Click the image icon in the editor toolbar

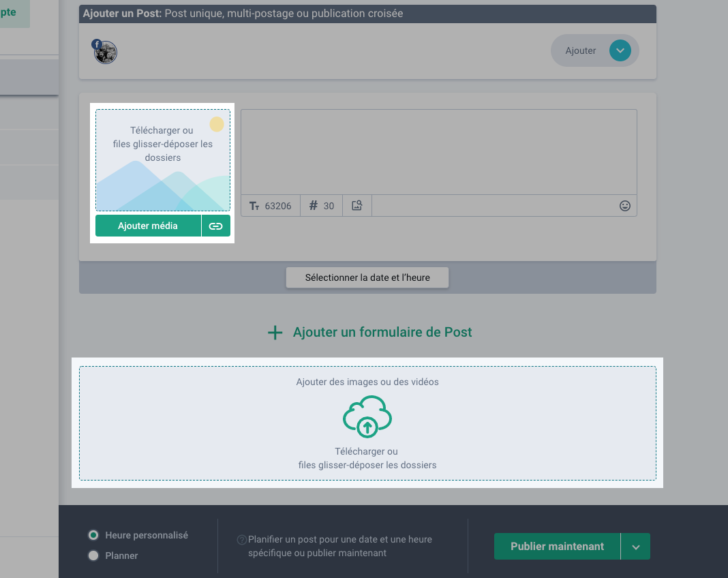tap(357, 206)
